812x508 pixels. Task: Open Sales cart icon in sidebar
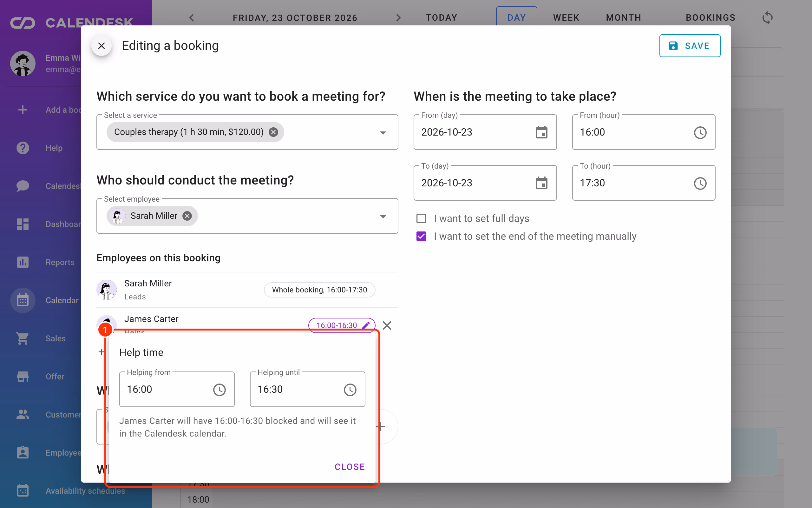point(23,338)
